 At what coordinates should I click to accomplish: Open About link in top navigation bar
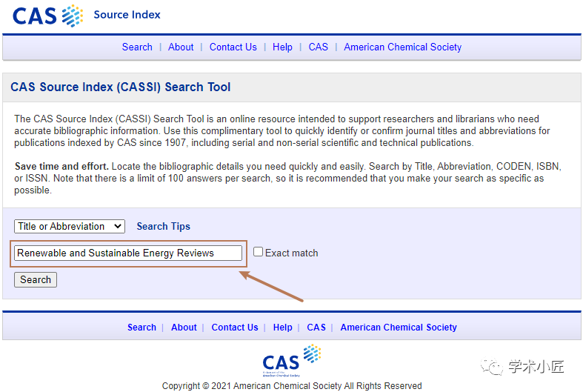point(181,47)
